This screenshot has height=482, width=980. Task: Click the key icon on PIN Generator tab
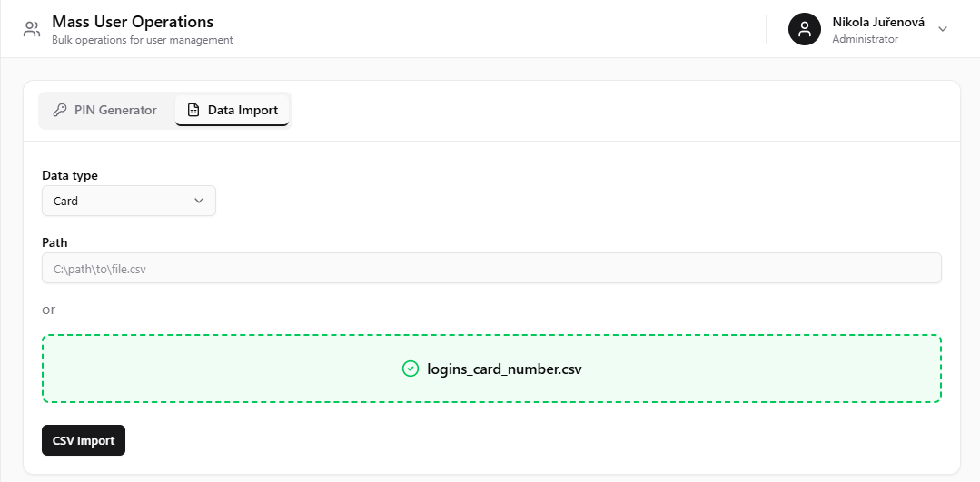[59, 111]
